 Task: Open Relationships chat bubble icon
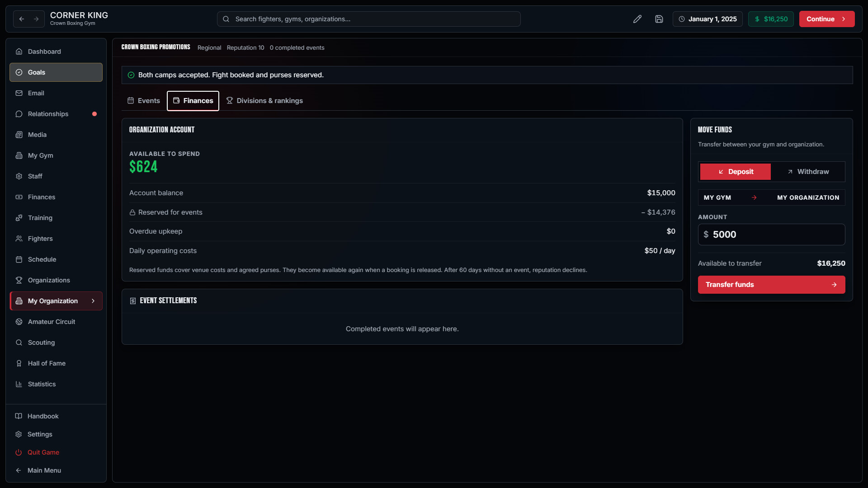pyautogui.click(x=19, y=114)
